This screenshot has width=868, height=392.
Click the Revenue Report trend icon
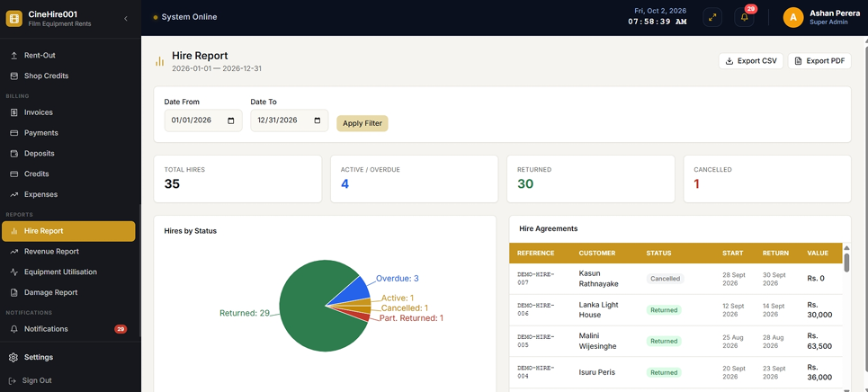13,252
